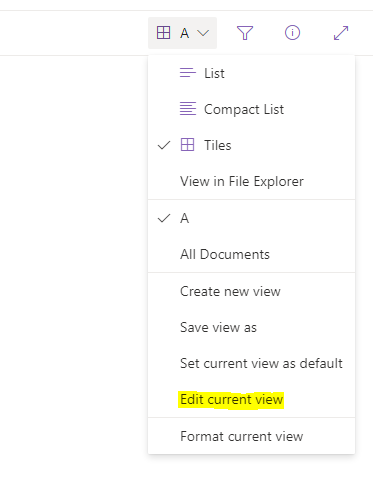The height and width of the screenshot is (504, 373).
Task: Click checkmark beside view A
Action: pyautogui.click(x=164, y=218)
